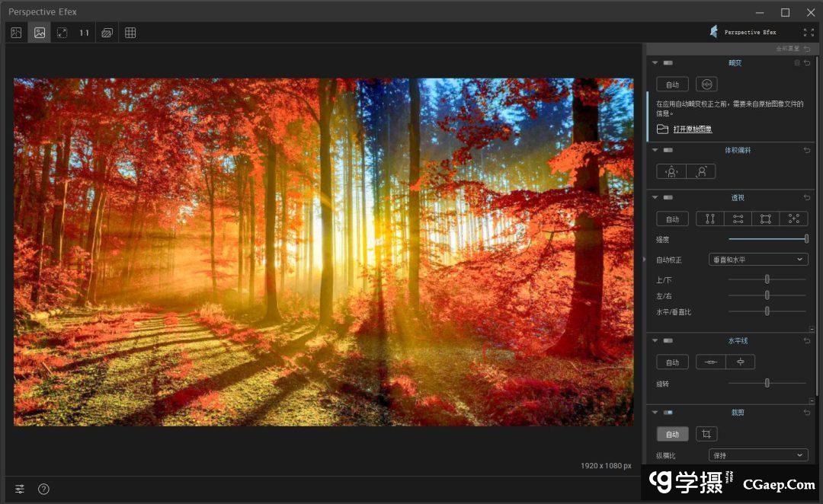Select the parallel vertical lines perspective tool
This screenshot has height=504, width=823.
710,219
